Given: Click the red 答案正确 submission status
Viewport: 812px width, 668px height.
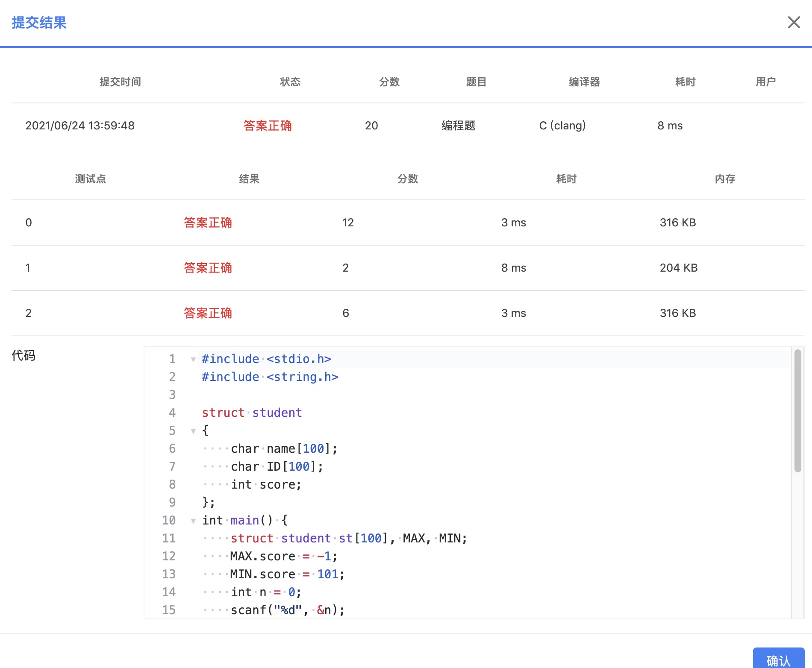Looking at the screenshot, I should (x=267, y=126).
